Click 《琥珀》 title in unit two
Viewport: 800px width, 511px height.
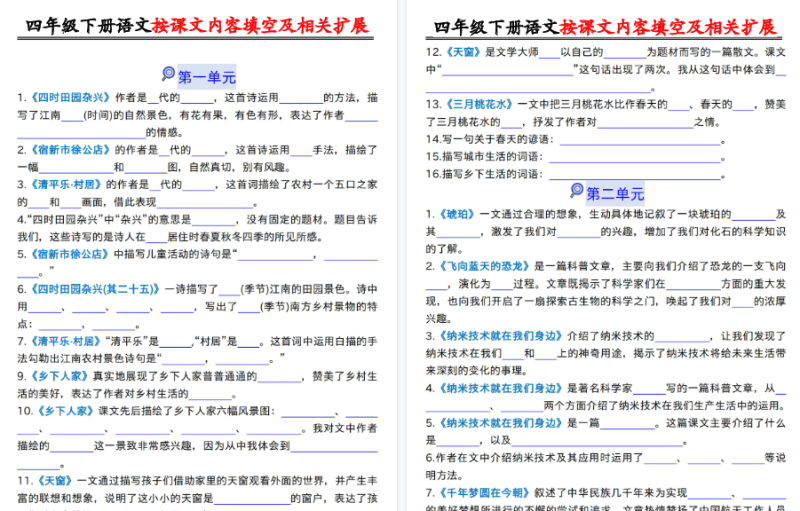(x=456, y=214)
